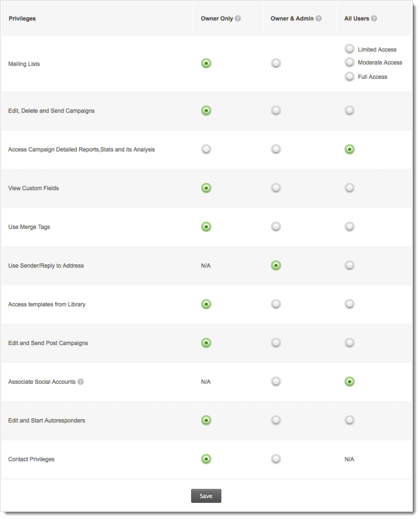Choose Owner Only for Campaign Detailed Reports
The height and width of the screenshot is (519, 420).
[206, 149]
